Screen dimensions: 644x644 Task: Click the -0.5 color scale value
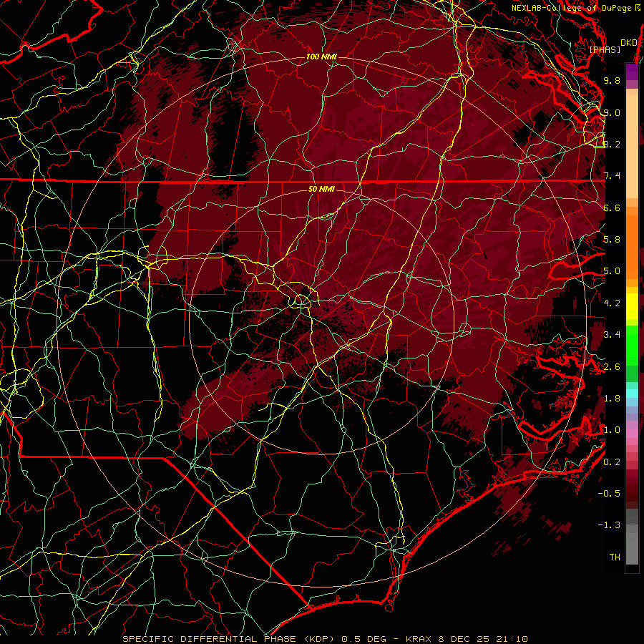609,494
